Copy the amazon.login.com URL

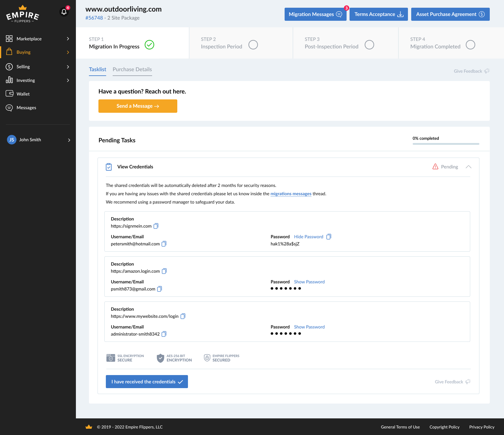[x=164, y=271]
